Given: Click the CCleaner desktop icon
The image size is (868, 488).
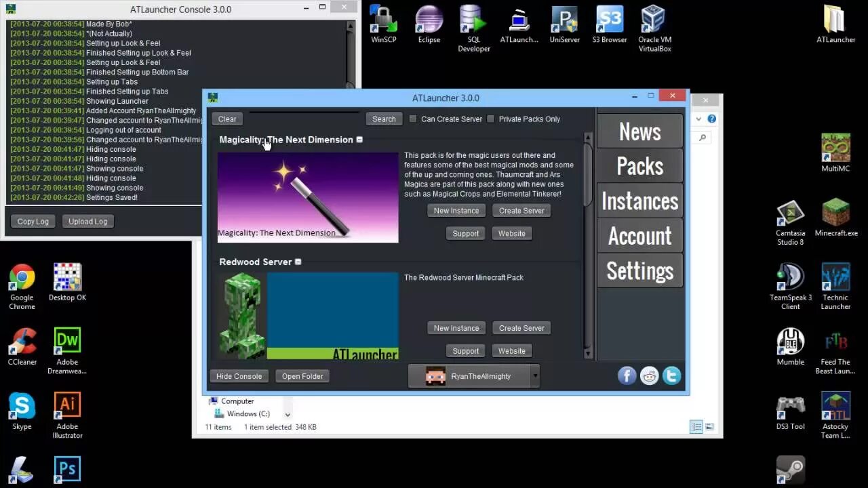Looking at the screenshot, I should pyautogui.click(x=22, y=347).
